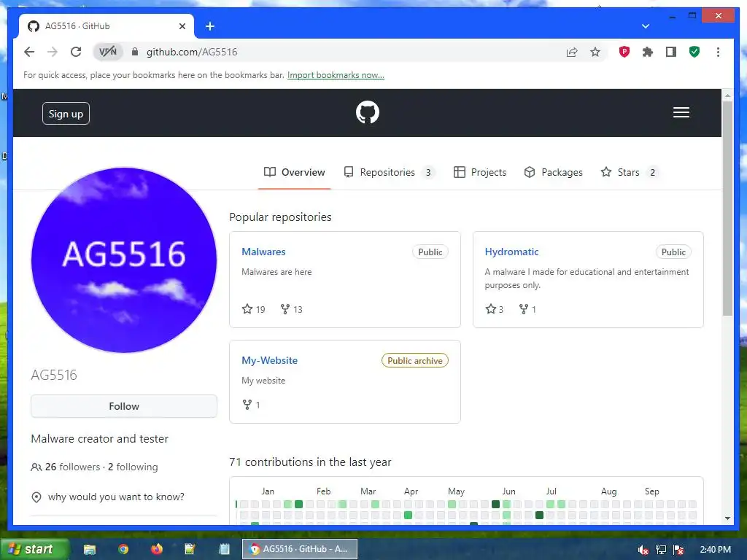Launch Chrome from quick launch bar

(123, 549)
